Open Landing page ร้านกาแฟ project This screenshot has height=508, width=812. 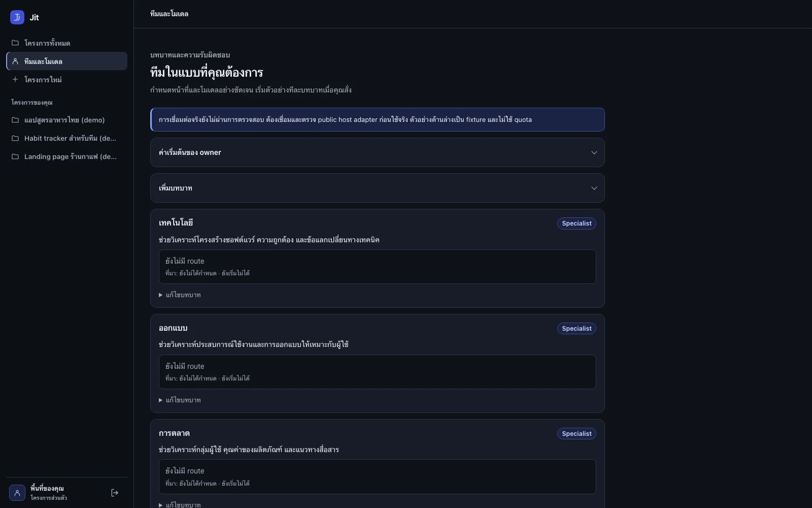[x=66, y=156]
